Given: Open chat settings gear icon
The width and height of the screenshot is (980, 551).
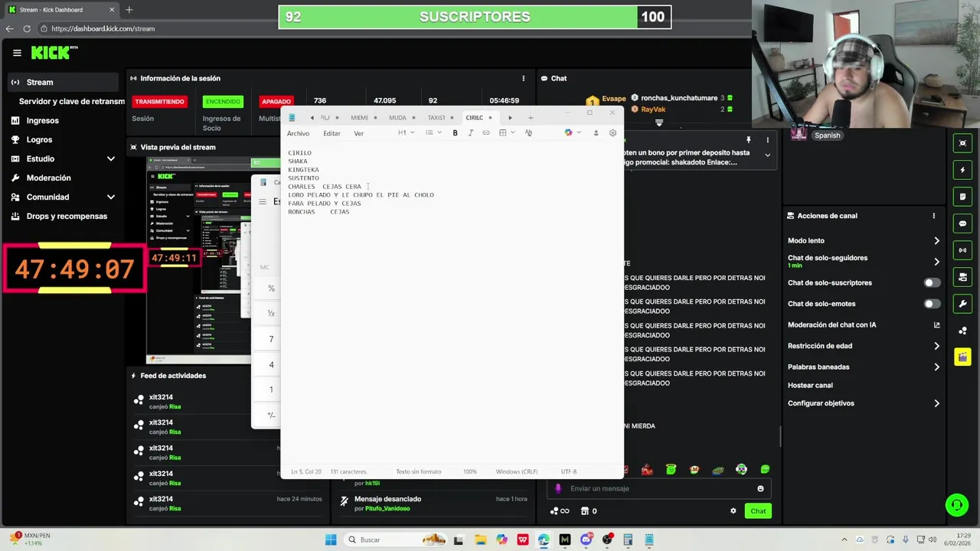Looking at the screenshot, I should [x=733, y=511].
